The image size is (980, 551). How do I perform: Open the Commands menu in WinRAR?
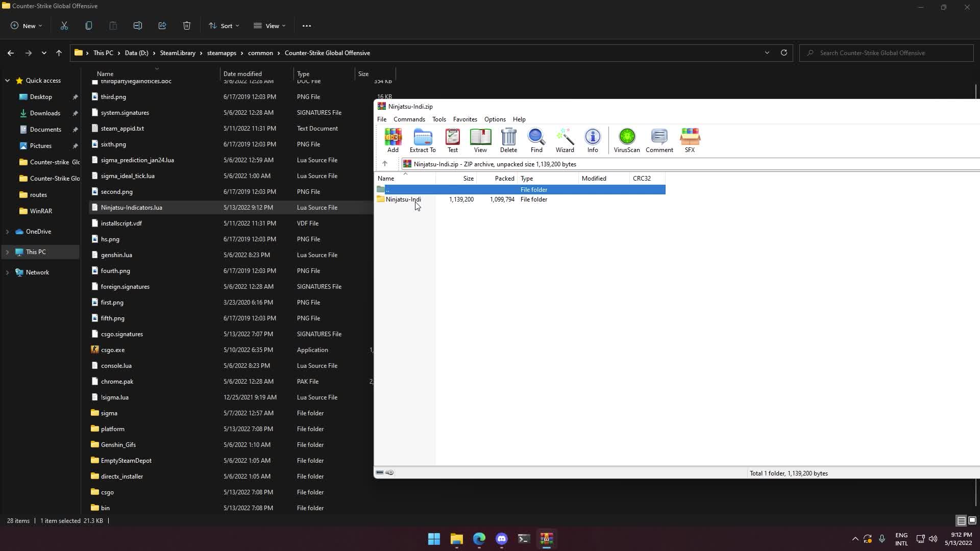pyautogui.click(x=409, y=119)
